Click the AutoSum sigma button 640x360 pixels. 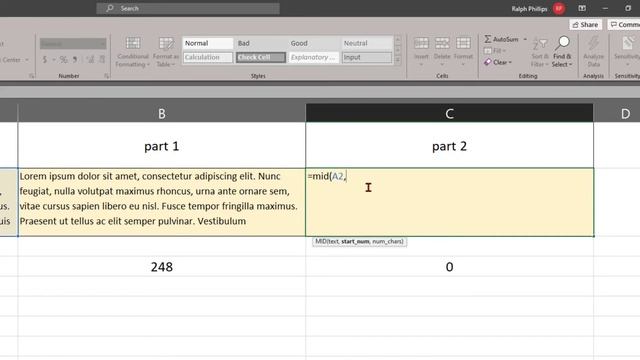coord(501,39)
